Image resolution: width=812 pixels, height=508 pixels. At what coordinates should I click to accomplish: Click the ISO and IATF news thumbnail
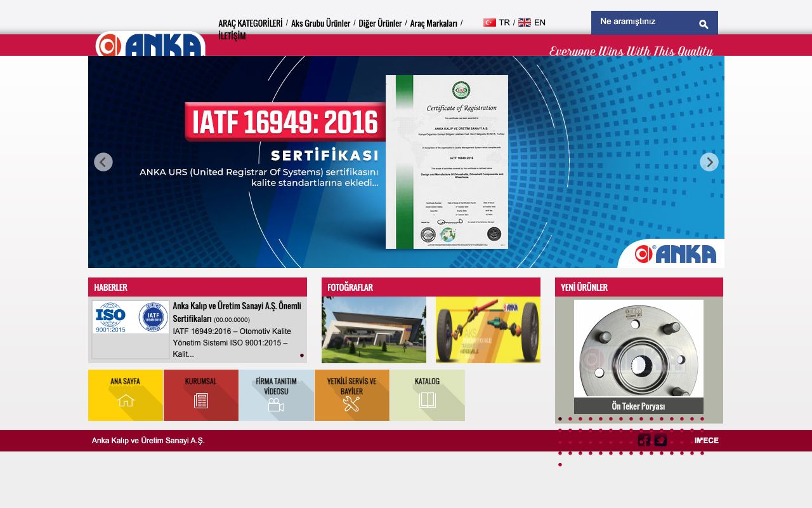[131, 317]
